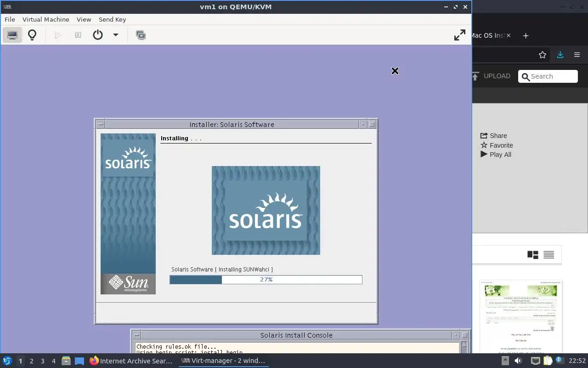
Task: Open the clipboard manager tray icon
Action: tap(548, 361)
